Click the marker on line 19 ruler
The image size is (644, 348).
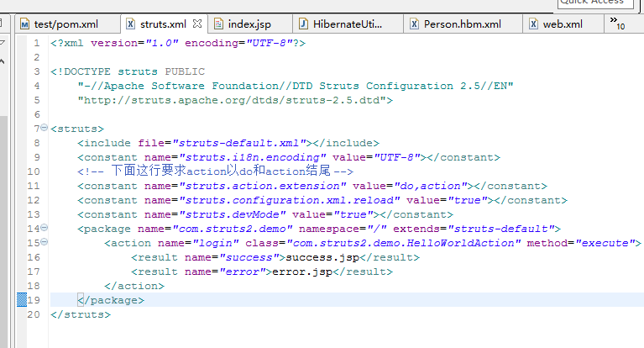[x=22, y=300]
